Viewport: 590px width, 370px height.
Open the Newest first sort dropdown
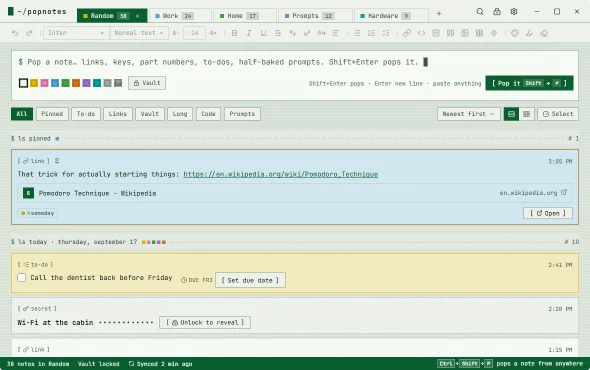coord(468,114)
